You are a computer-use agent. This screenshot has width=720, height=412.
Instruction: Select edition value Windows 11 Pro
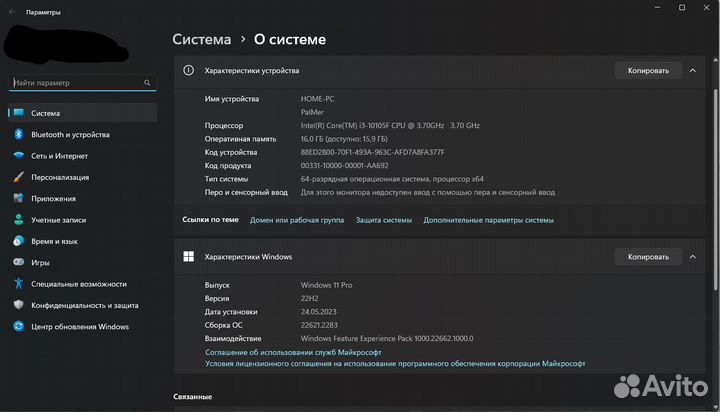pos(326,285)
